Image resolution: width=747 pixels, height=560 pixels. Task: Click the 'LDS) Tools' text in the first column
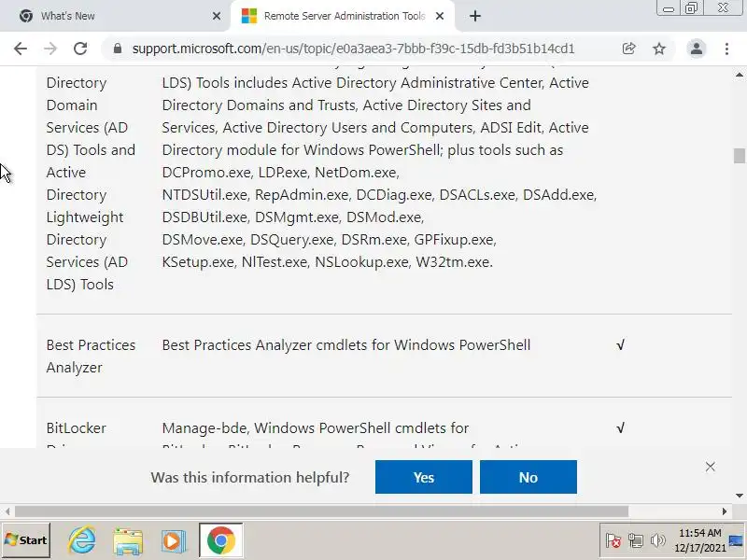click(x=79, y=285)
